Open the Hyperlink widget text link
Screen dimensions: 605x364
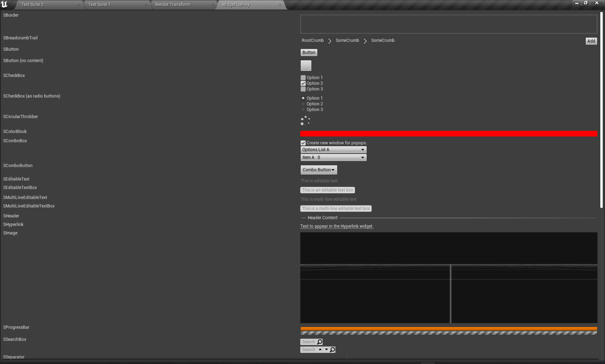(x=337, y=226)
